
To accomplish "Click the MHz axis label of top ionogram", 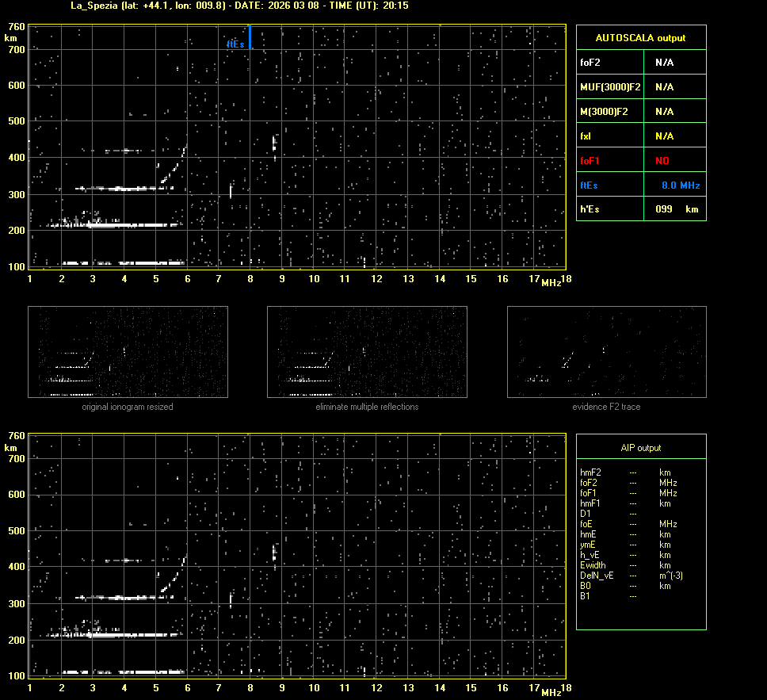I will [x=551, y=283].
